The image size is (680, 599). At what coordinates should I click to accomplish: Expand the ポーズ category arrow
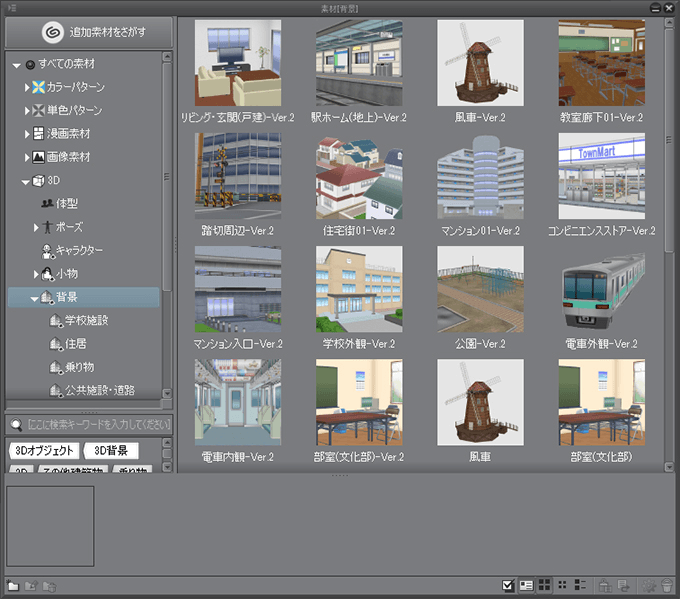tap(37, 227)
